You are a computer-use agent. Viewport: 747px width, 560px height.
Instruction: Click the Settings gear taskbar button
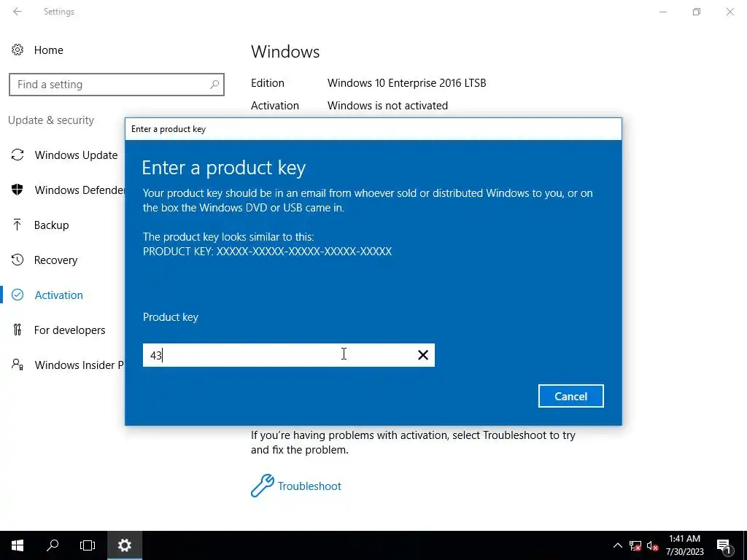click(x=124, y=545)
